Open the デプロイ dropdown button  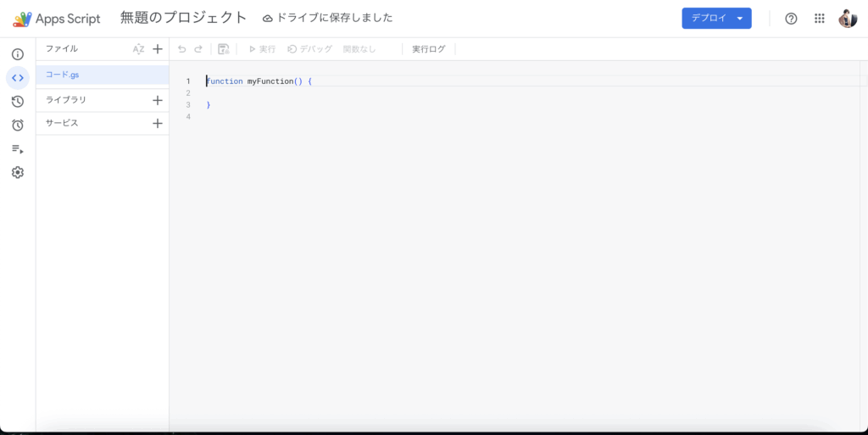tap(716, 19)
